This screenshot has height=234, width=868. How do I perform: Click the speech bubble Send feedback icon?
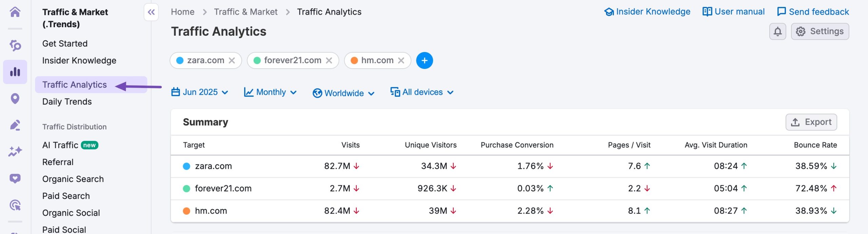click(x=782, y=12)
